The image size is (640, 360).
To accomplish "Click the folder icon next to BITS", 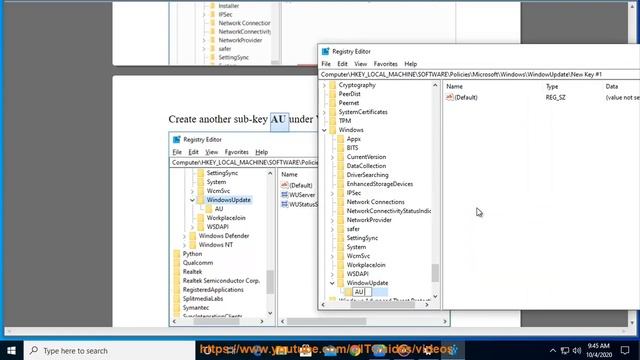I will (341, 148).
